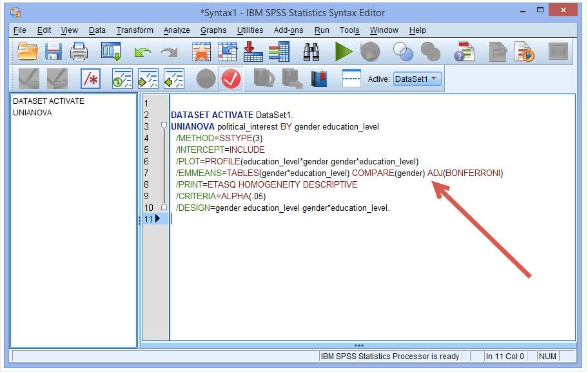This screenshot has height=372, width=588.
Task: Select UNIANOVA in the navigation pane
Action: (32, 112)
